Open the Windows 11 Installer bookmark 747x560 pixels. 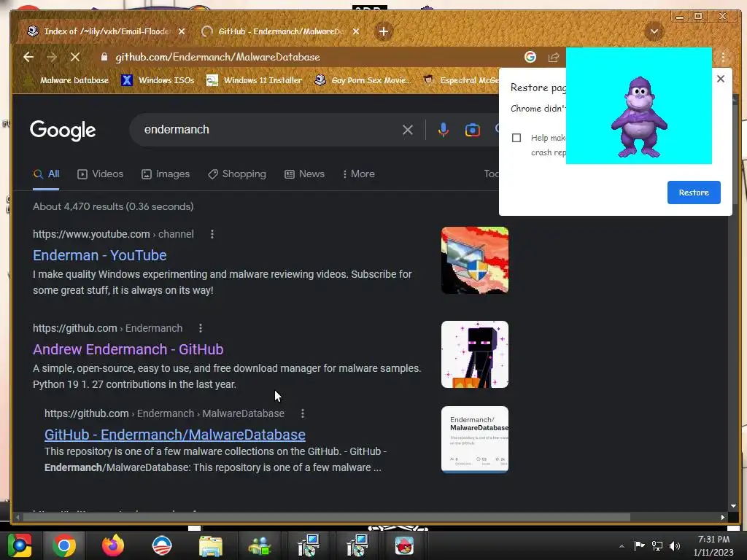pyautogui.click(x=254, y=80)
